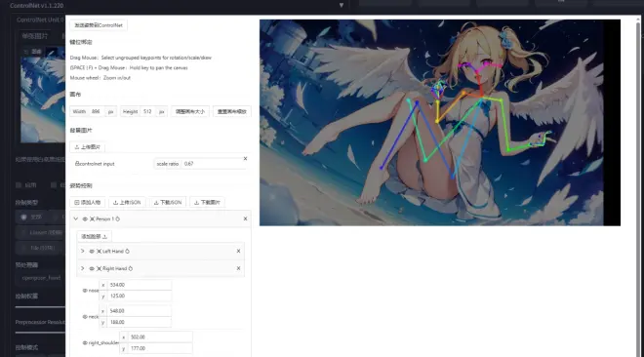
Task: Click the nose y field showing 125.00
Action: tap(140, 296)
